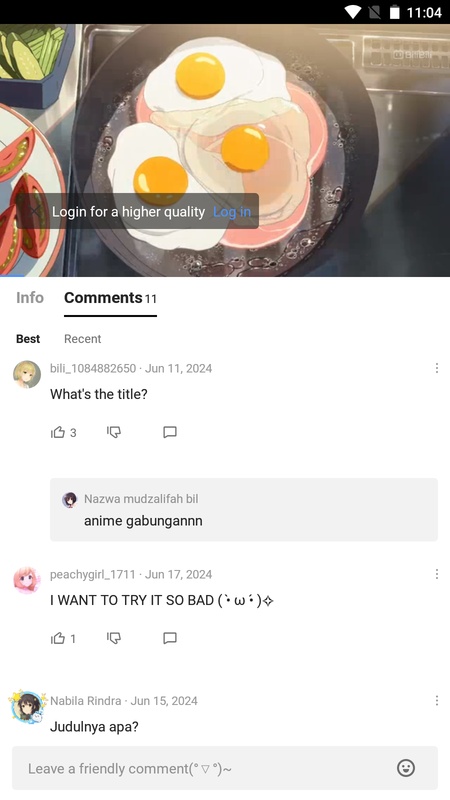This screenshot has height=800, width=450.
Task: Reply to bili_1084882650's comment
Action: click(x=170, y=433)
